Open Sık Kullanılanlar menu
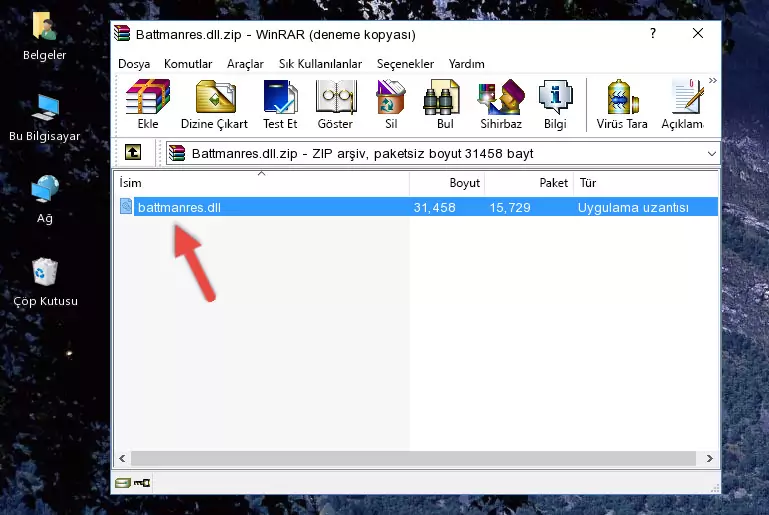The height and width of the screenshot is (515, 769). (320, 64)
